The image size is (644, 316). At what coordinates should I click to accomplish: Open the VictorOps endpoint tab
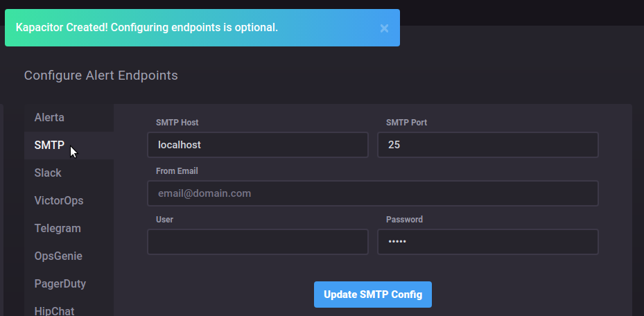tap(59, 201)
